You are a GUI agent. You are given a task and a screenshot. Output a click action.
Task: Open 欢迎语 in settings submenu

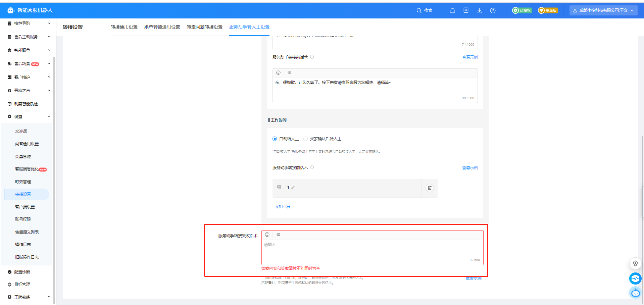tap(21, 132)
